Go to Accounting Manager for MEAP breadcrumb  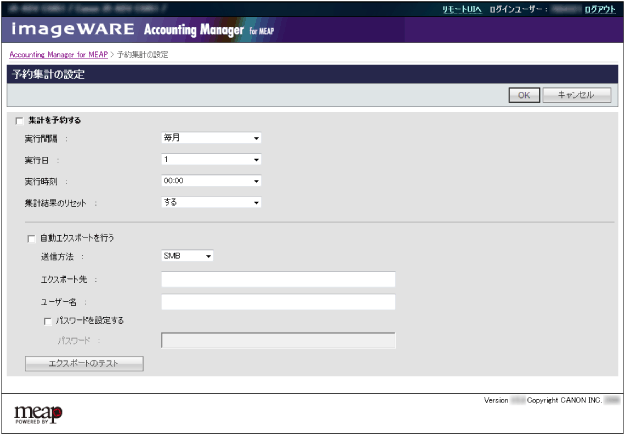point(57,52)
